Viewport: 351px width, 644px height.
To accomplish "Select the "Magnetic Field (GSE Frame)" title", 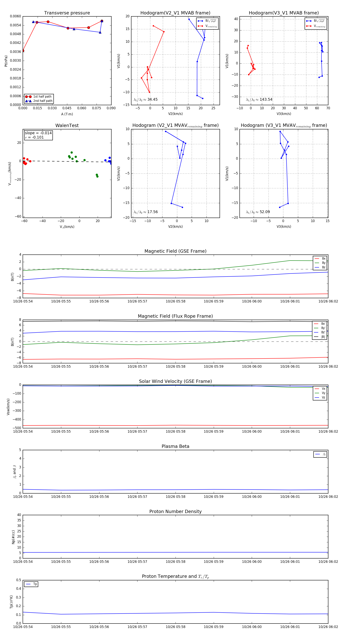I will tap(175, 251).
